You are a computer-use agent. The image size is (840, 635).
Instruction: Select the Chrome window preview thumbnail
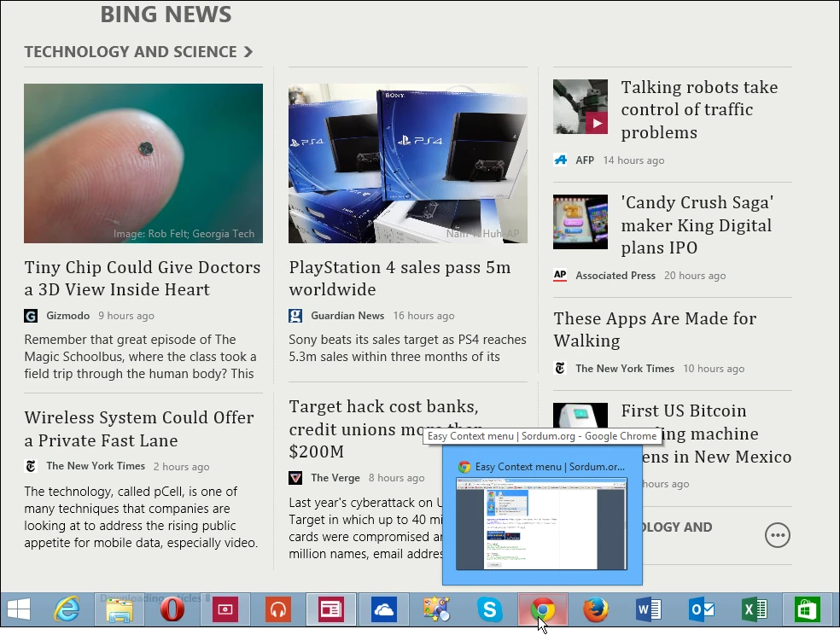pos(541,523)
